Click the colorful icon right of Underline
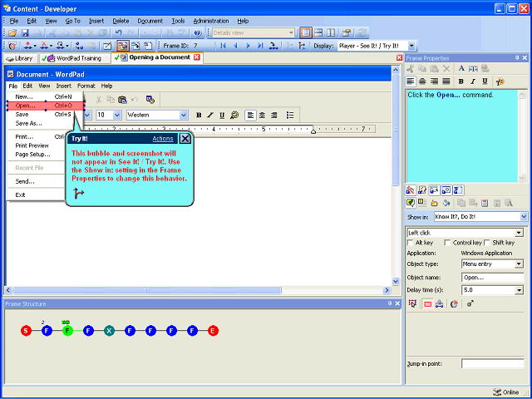Image resolution: width=532 pixels, height=399 pixels. 500,81
